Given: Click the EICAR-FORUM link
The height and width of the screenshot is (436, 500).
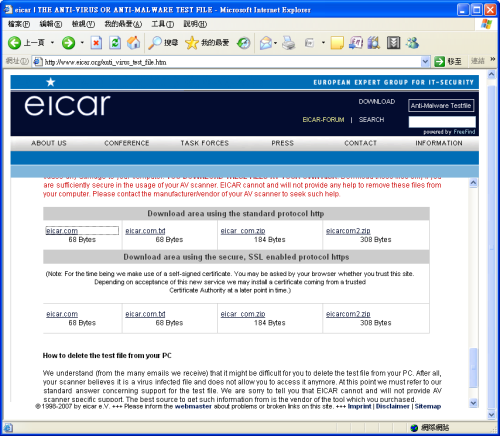Looking at the screenshot, I should click(x=323, y=119).
